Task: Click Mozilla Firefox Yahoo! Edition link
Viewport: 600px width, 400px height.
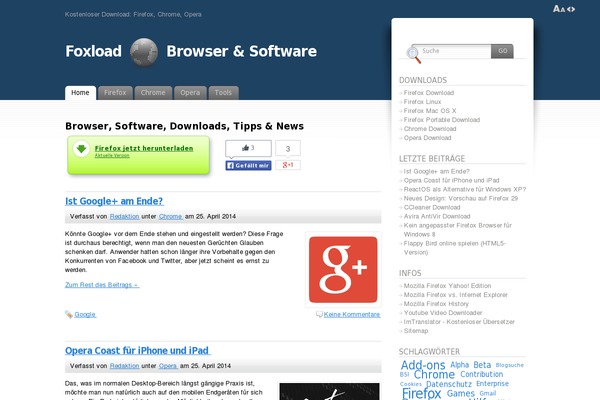Action: tap(447, 286)
